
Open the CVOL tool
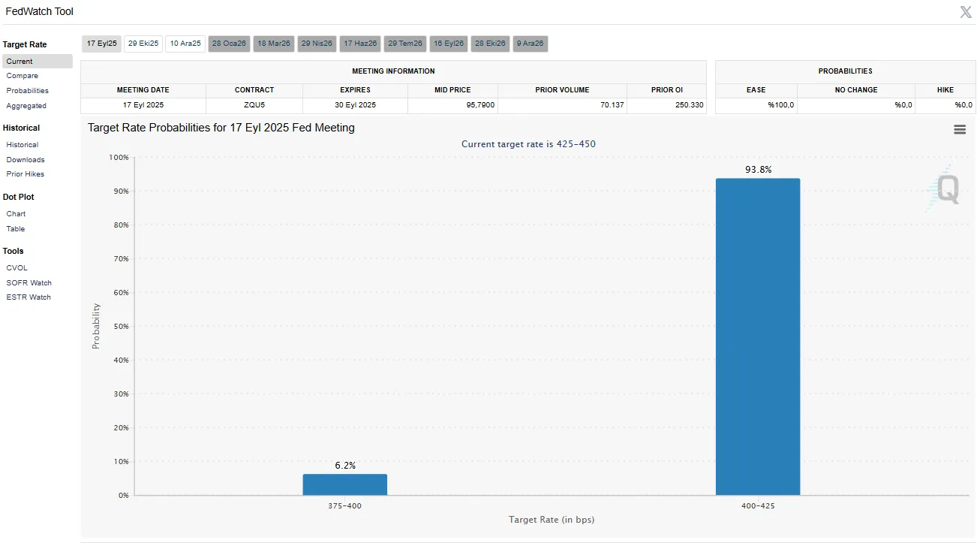pyautogui.click(x=17, y=268)
